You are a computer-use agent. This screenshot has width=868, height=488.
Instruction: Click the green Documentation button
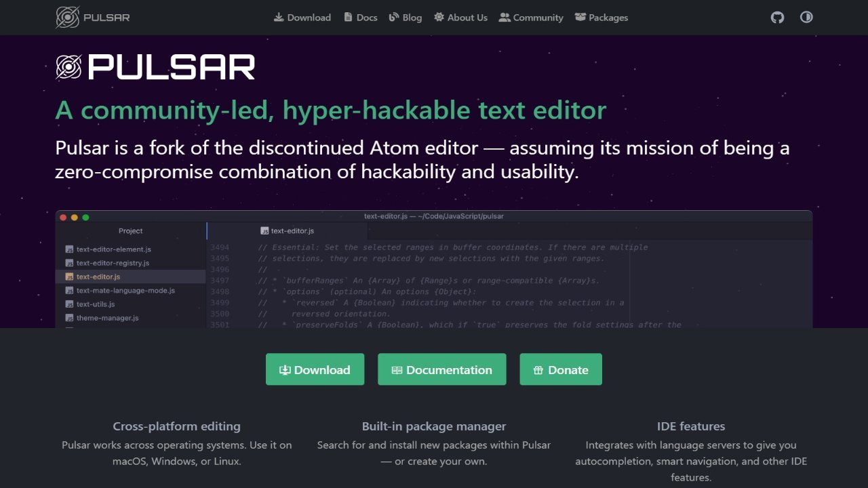[x=442, y=369]
